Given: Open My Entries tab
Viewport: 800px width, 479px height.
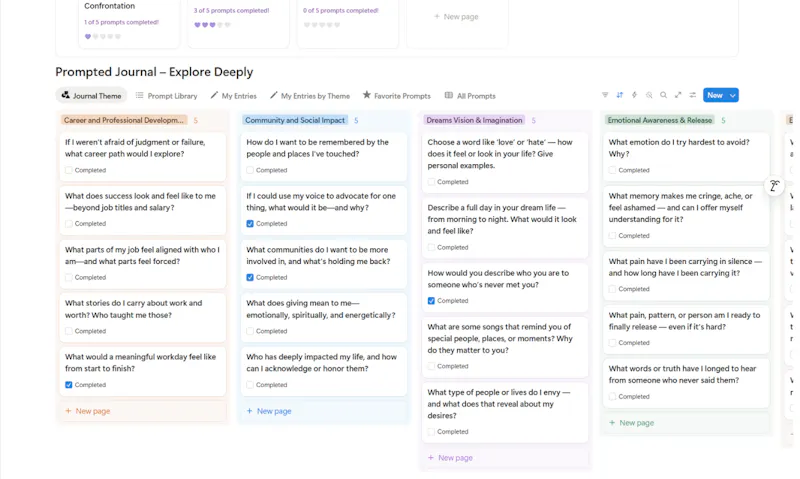Looking at the screenshot, I should [234, 95].
